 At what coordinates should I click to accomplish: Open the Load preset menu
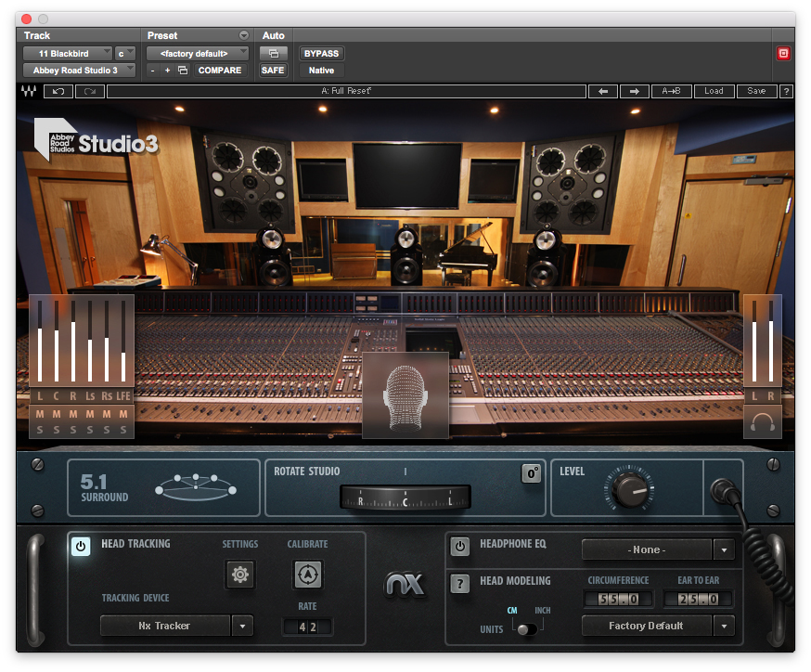coord(714,91)
